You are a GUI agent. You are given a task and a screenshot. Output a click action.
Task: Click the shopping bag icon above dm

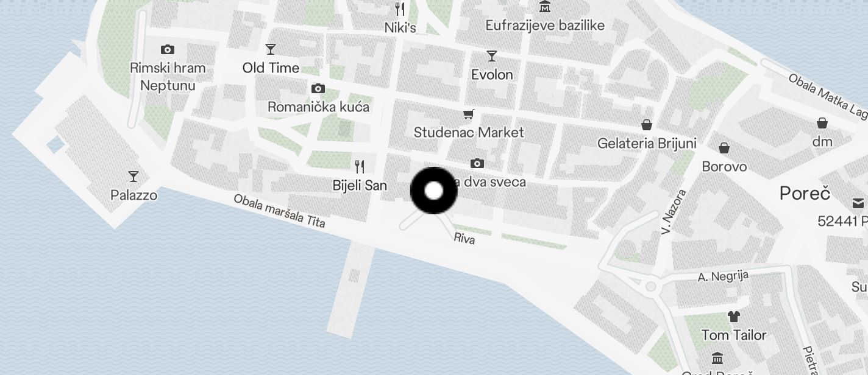coord(822,123)
